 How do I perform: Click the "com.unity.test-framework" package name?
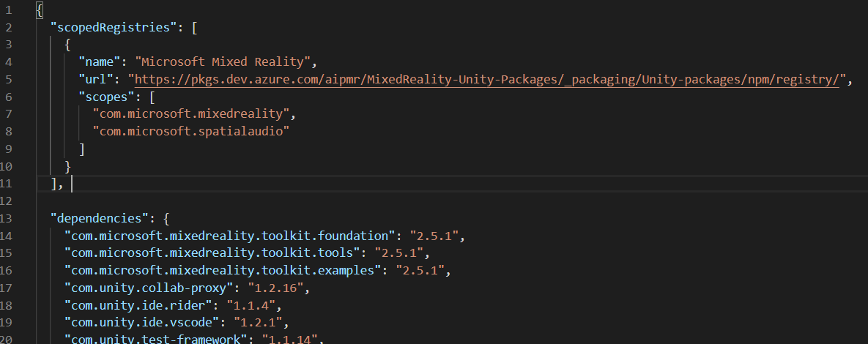click(x=155, y=338)
